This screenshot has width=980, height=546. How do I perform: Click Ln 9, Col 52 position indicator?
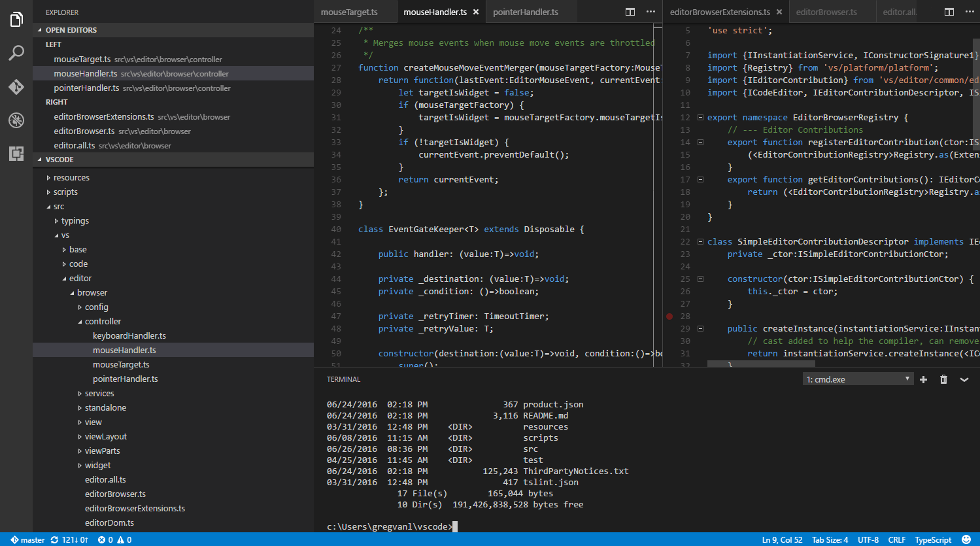click(782, 539)
